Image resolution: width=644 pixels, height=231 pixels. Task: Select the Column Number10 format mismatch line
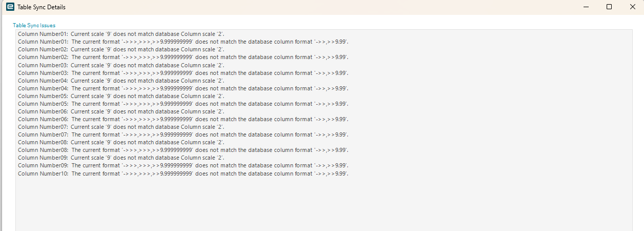[183, 174]
